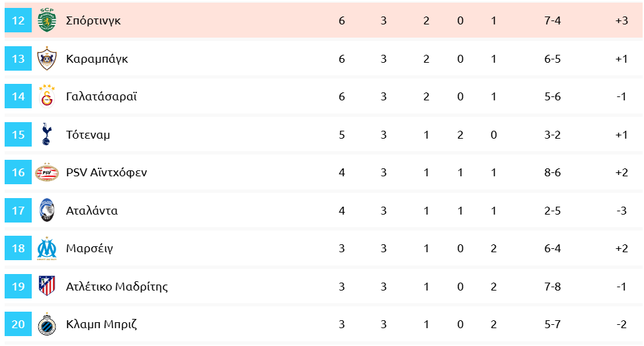Open the Καραμπάγκ team page
This screenshot has width=644, height=346.
[x=97, y=59]
